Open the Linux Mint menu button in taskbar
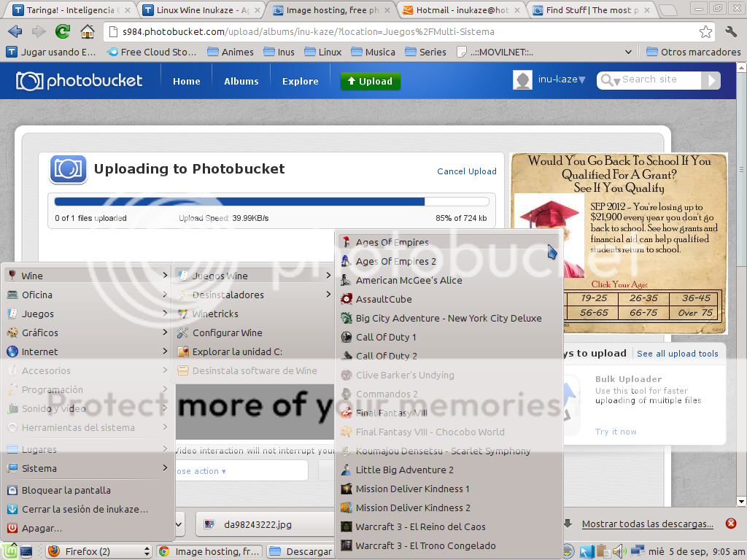The height and width of the screenshot is (560, 747). tap(10, 551)
